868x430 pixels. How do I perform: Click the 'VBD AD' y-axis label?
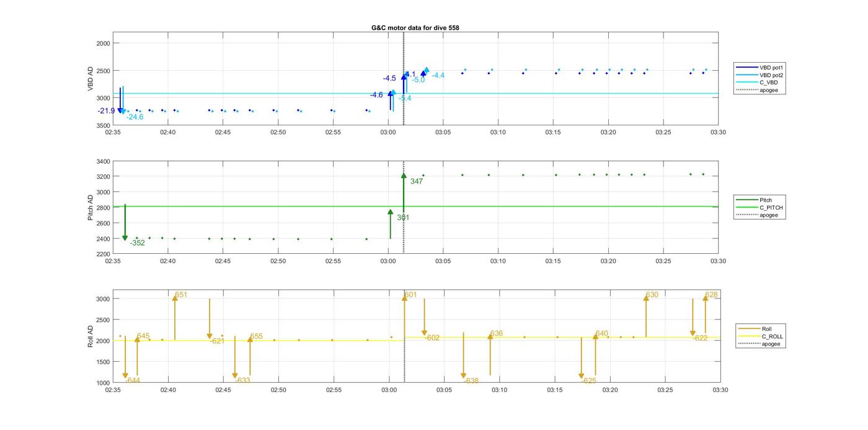click(91, 79)
